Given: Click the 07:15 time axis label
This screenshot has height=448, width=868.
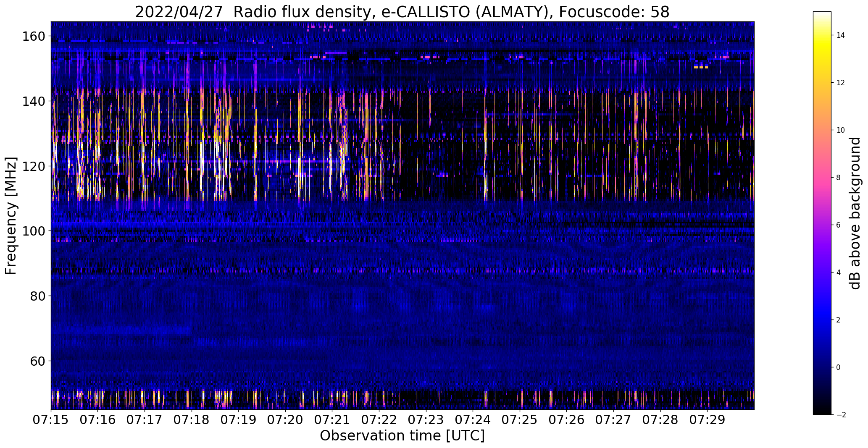Looking at the screenshot, I should coord(51,420).
